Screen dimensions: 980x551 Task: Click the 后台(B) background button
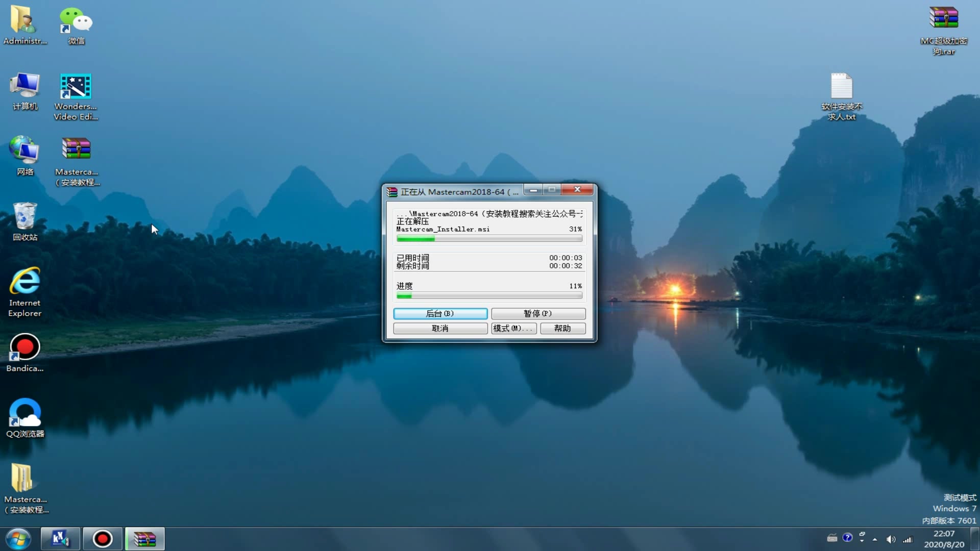pos(440,313)
